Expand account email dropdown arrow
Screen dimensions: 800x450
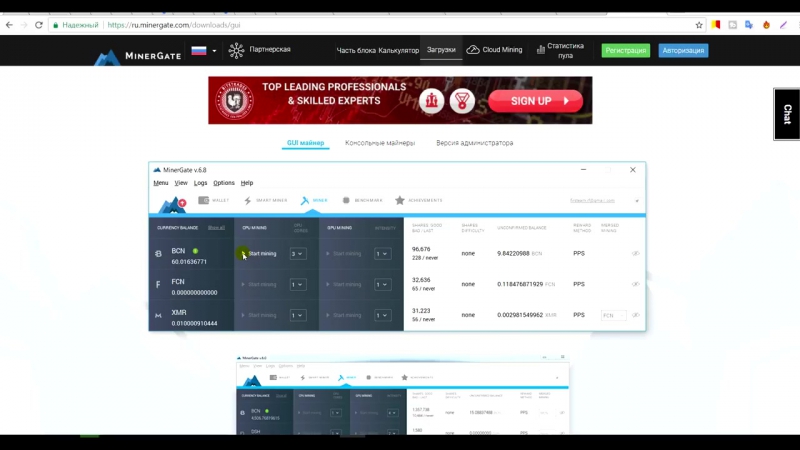pos(637,201)
